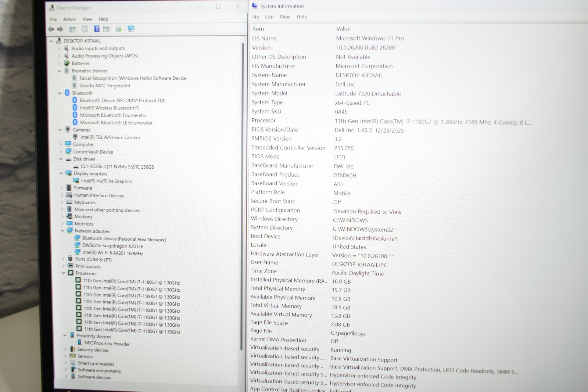588x392 pixels.
Task: Open the Help menu in System Information
Action: coord(302,17)
